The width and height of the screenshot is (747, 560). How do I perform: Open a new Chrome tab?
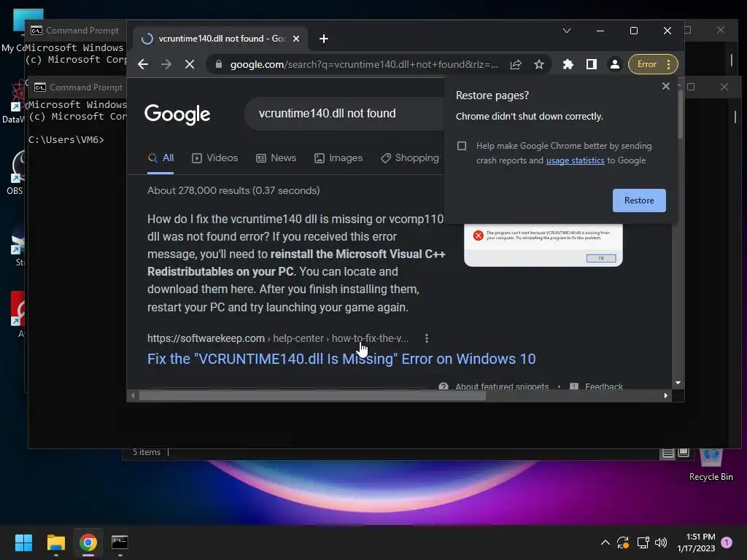pyautogui.click(x=324, y=39)
